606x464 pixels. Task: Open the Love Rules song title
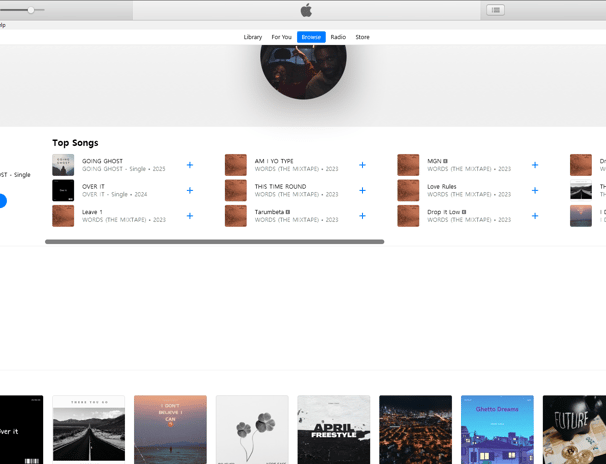click(442, 187)
